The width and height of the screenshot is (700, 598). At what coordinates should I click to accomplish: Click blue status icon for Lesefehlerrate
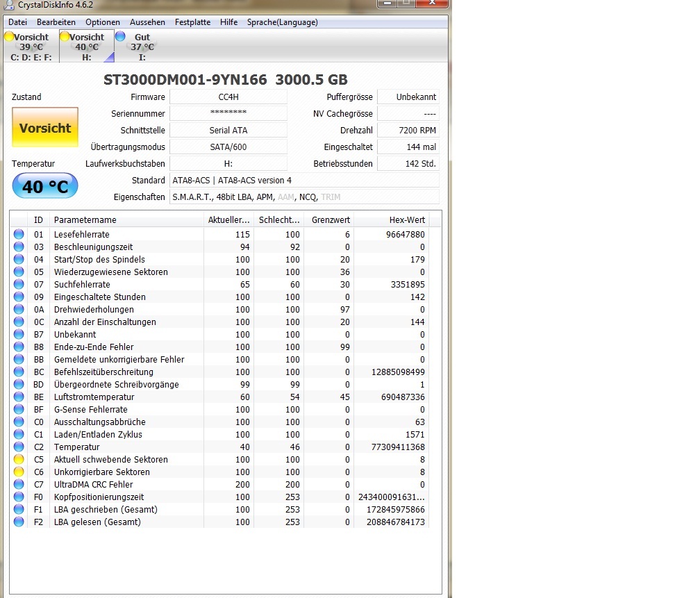click(19, 234)
